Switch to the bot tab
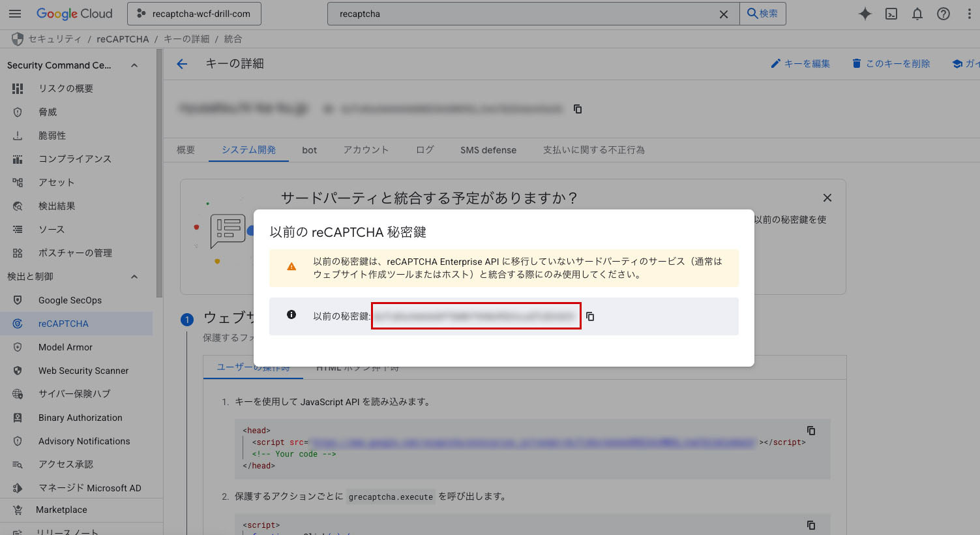Image resolution: width=980 pixels, height=535 pixels. pyautogui.click(x=310, y=150)
